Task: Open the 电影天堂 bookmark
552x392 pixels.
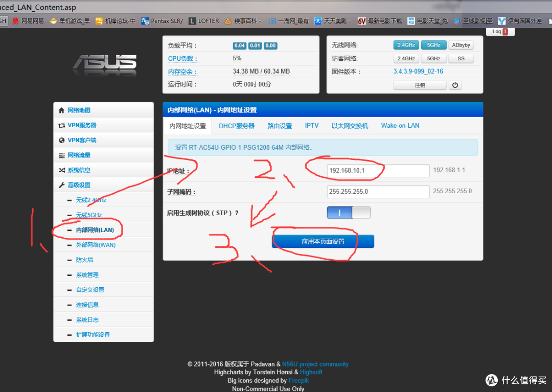Action: tap(427, 21)
